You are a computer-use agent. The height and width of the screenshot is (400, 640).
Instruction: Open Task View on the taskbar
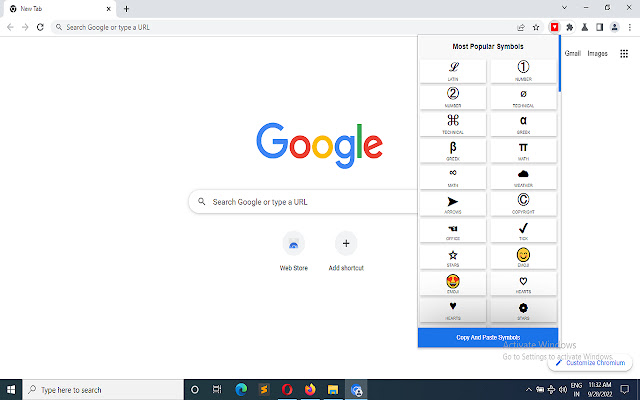(217, 389)
